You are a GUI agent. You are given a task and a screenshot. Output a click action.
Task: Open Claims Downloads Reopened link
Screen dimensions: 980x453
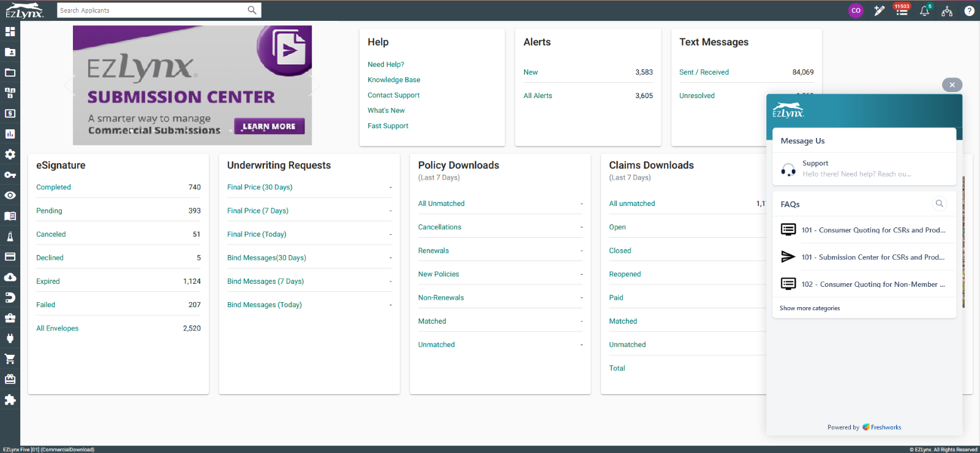pos(625,274)
